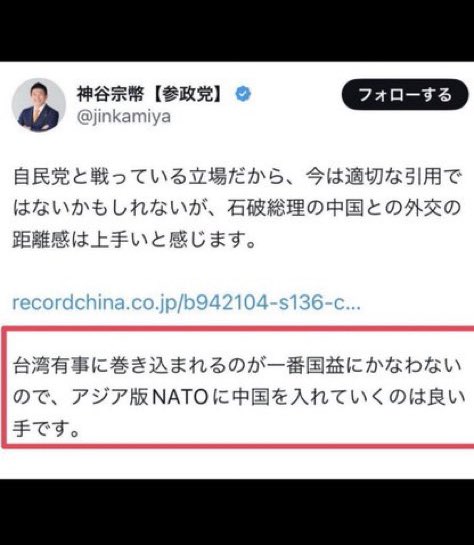Click the black bar above the tweet
The height and width of the screenshot is (545, 474).
[x=237, y=31]
